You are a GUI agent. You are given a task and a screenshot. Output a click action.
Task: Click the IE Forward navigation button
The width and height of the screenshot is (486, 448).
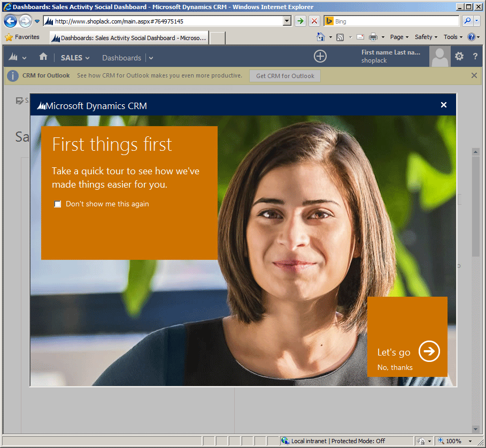(x=26, y=21)
